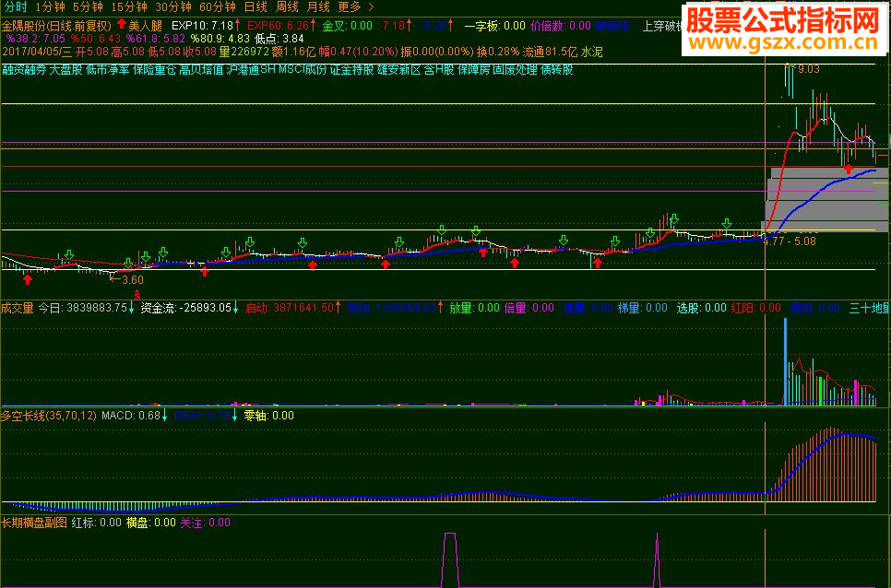Open the 债转股 concept tag
The image size is (891, 588).
tap(557, 70)
